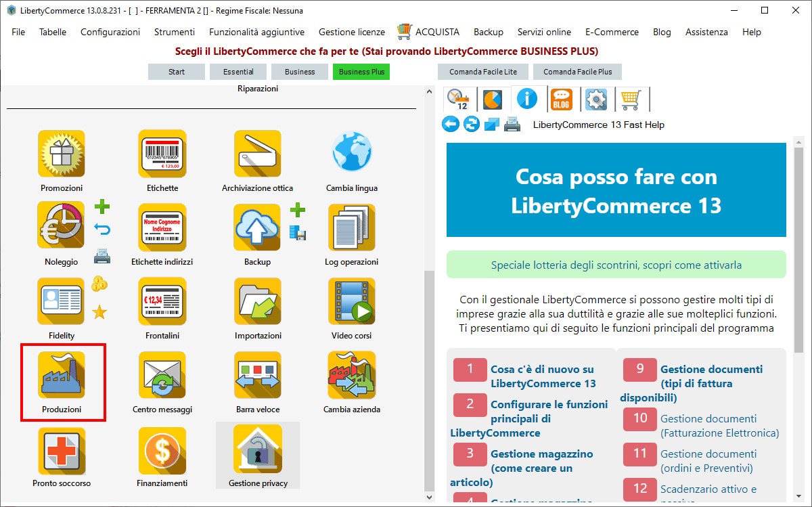This screenshot has height=507, width=812.
Task: Open the Barra veloce icon
Action: [x=258, y=374]
